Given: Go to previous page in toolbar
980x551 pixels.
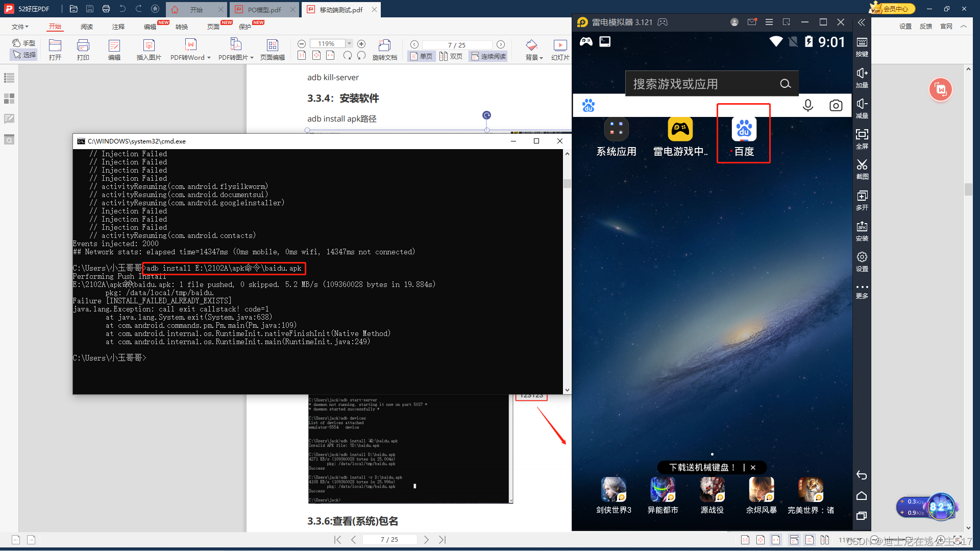Looking at the screenshot, I should click(x=414, y=44).
